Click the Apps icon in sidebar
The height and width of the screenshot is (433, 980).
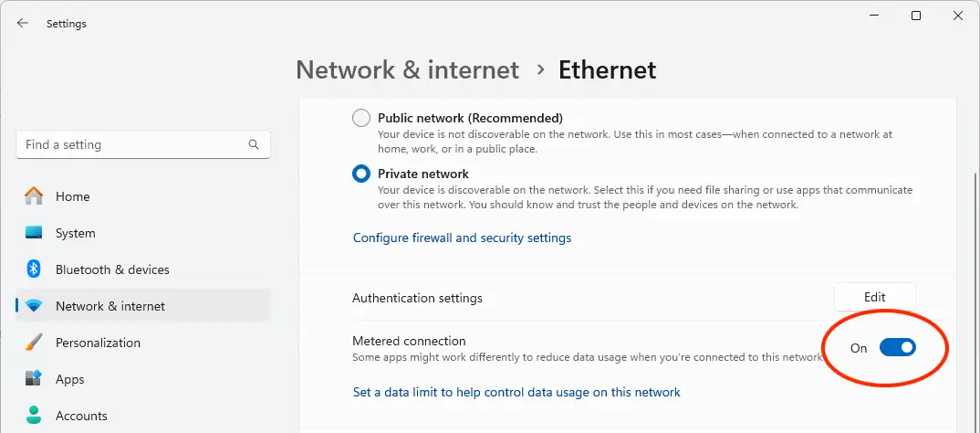(34, 378)
